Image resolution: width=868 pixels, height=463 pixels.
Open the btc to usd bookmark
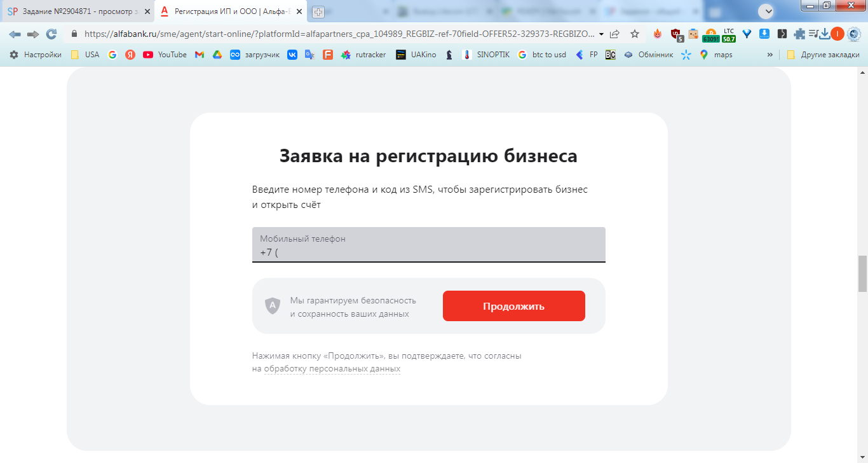(x=542, y=55)
